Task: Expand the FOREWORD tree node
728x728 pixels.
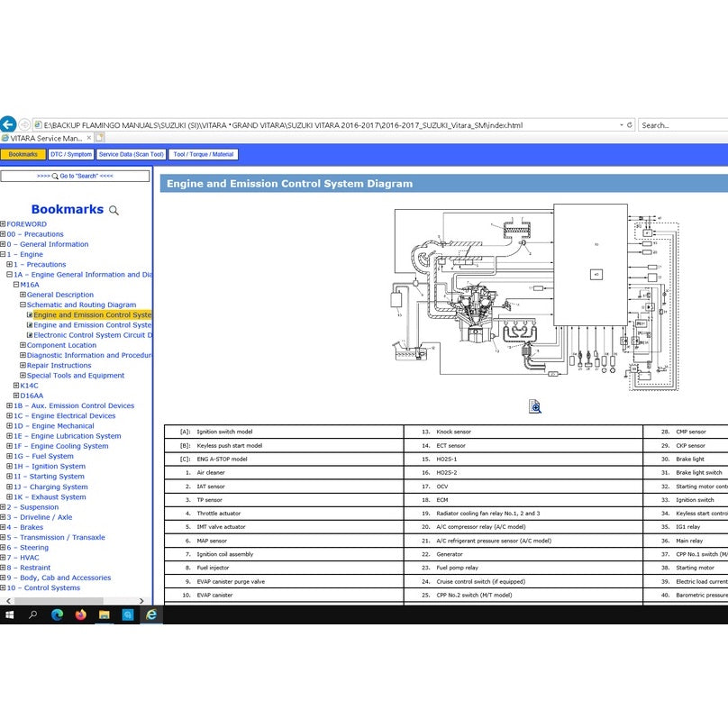Action: click(4, 224)
